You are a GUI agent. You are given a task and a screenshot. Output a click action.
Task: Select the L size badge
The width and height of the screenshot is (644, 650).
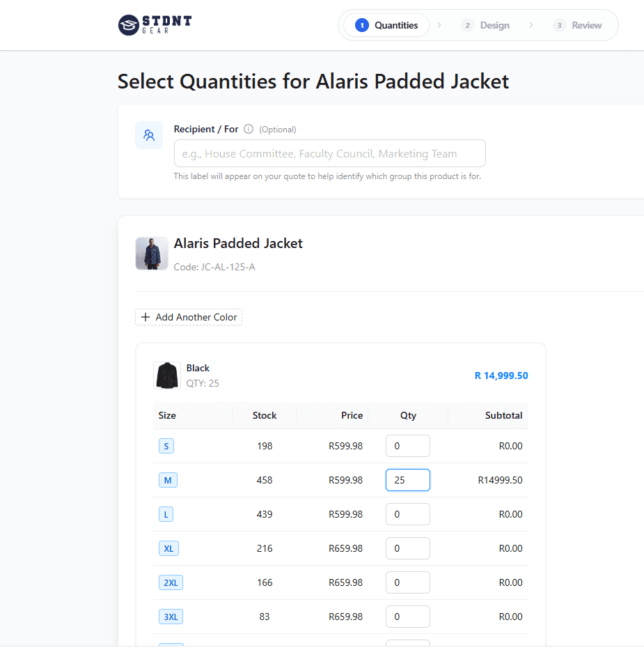(166, 514)
